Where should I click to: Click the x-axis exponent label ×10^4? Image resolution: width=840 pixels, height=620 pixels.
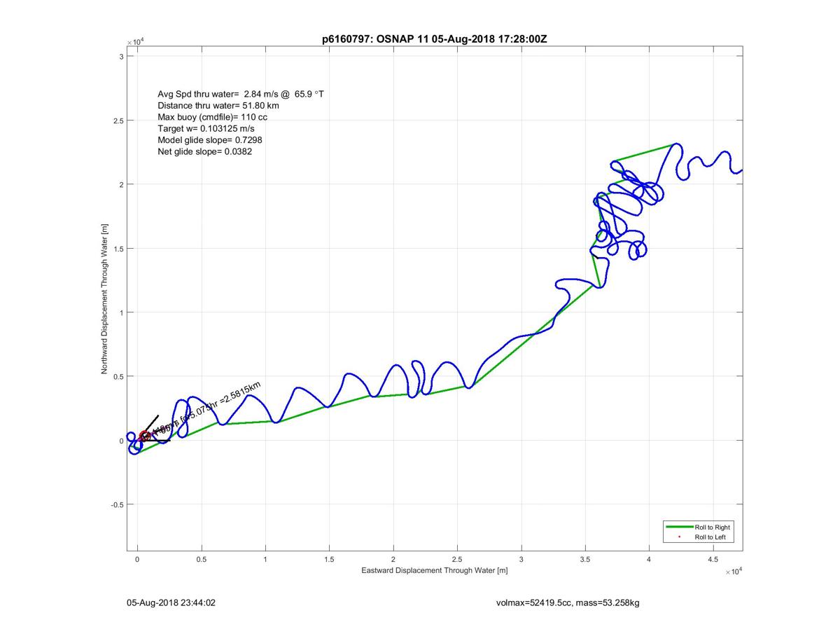pyautogui.click(x=732, y=572)
